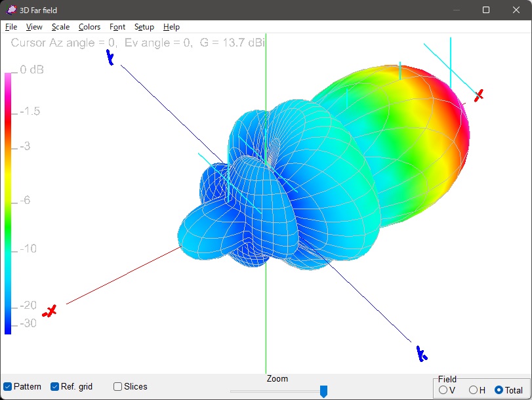
Task: Select the H field radio button
Action: point(473,390)
